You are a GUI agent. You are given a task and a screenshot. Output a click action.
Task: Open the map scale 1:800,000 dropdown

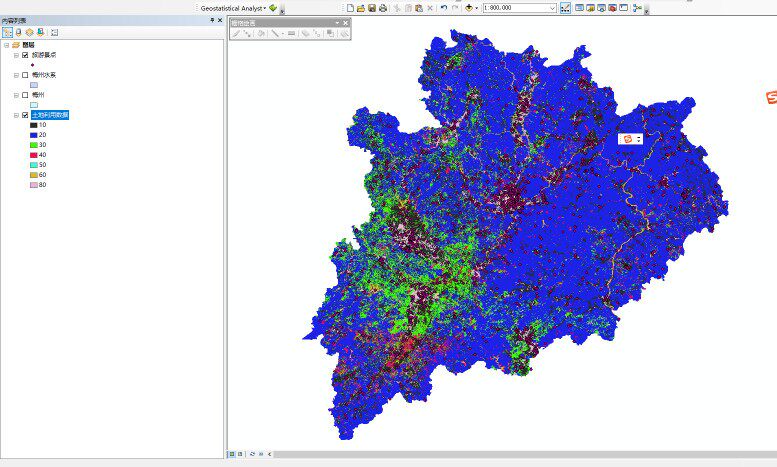click(x=552, y=8)
